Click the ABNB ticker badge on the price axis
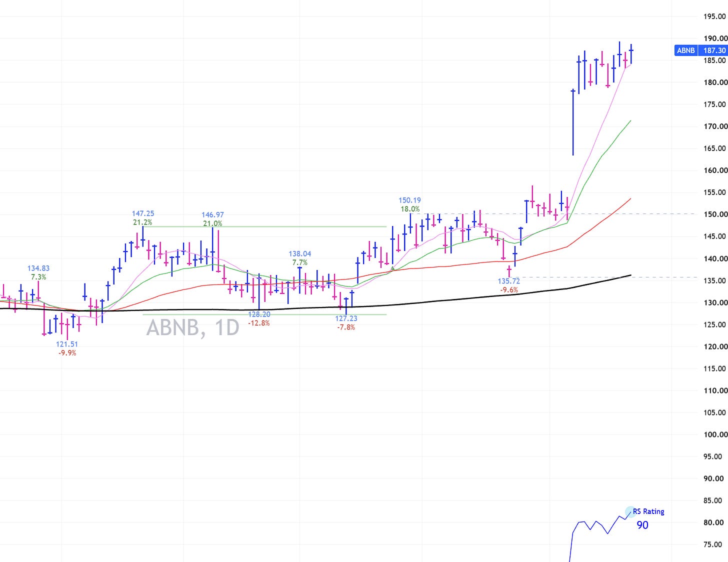Screen dimensions: 728x562 685,50
